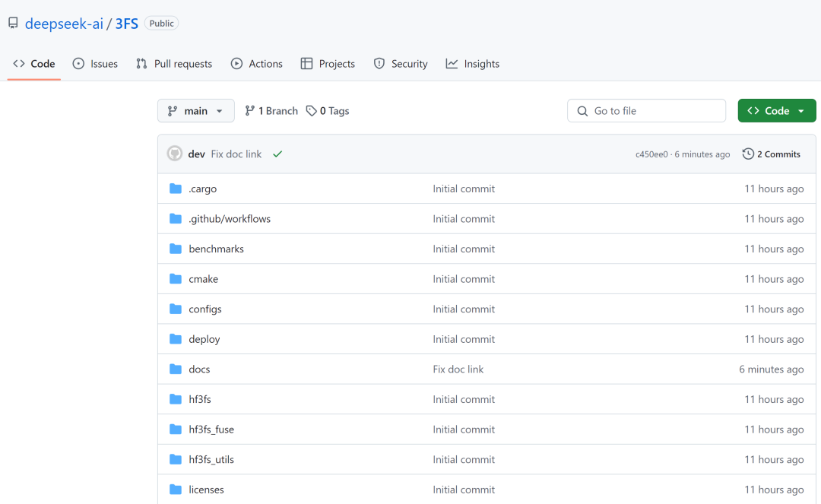Screen dimensions: 821x504
Task: Focus the Go to file search field
Action: coord(646,111)
